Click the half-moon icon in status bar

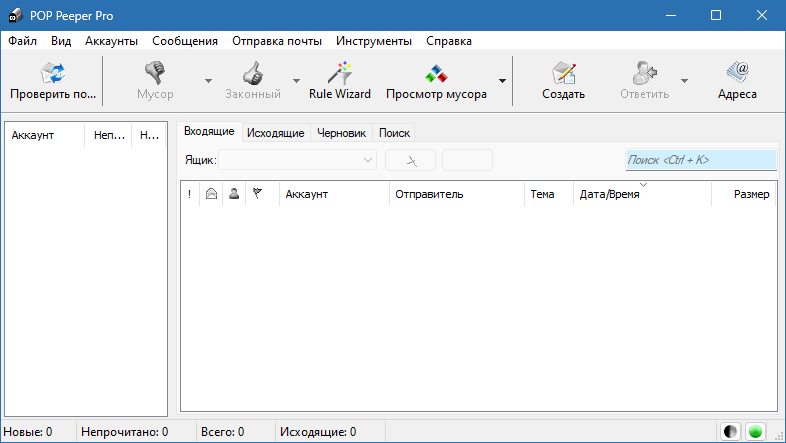pos(730,431)
